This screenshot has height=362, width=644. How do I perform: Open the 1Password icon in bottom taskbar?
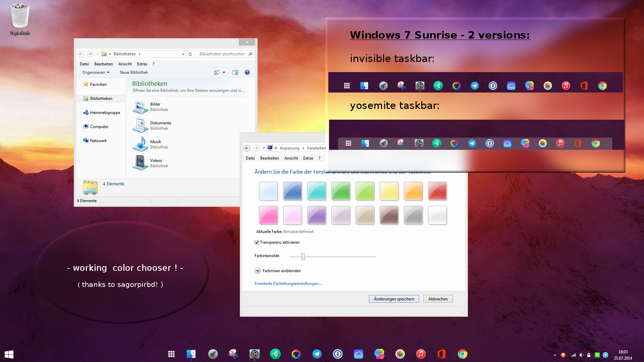point(338,354)
